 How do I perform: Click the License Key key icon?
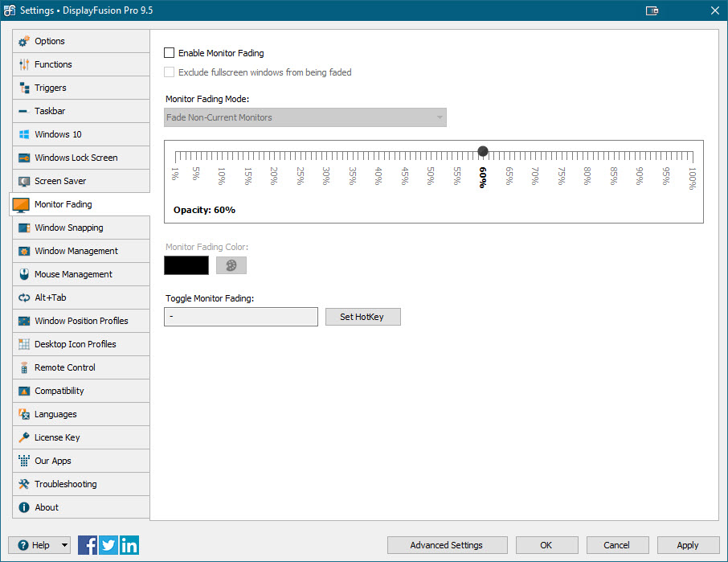coord(24,437)
